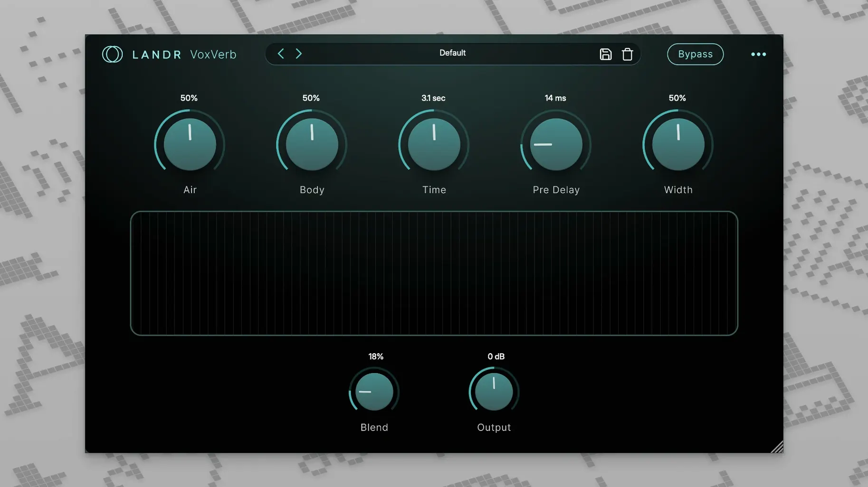Select the 50% value above Body
Screen dimensions: 868x487
(x=311, y=98)
